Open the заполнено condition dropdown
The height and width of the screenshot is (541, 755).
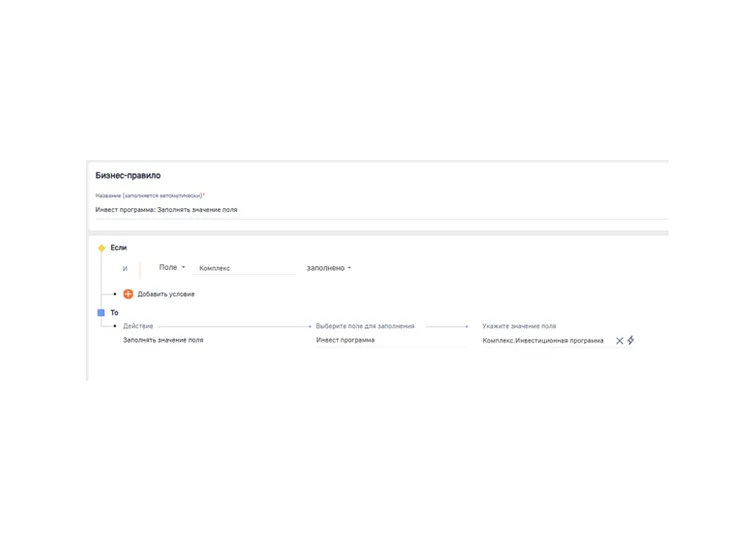click(x=329, y=268)
